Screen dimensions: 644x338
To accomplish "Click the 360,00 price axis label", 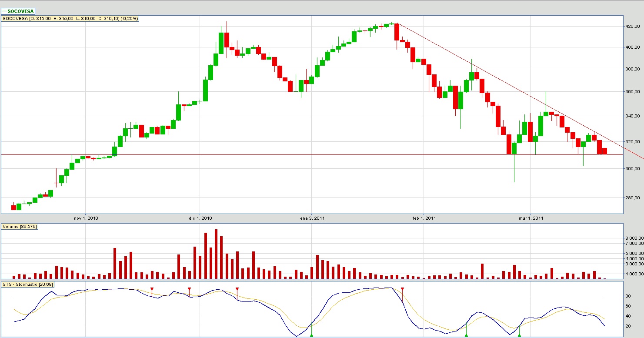I will [633, 92].
